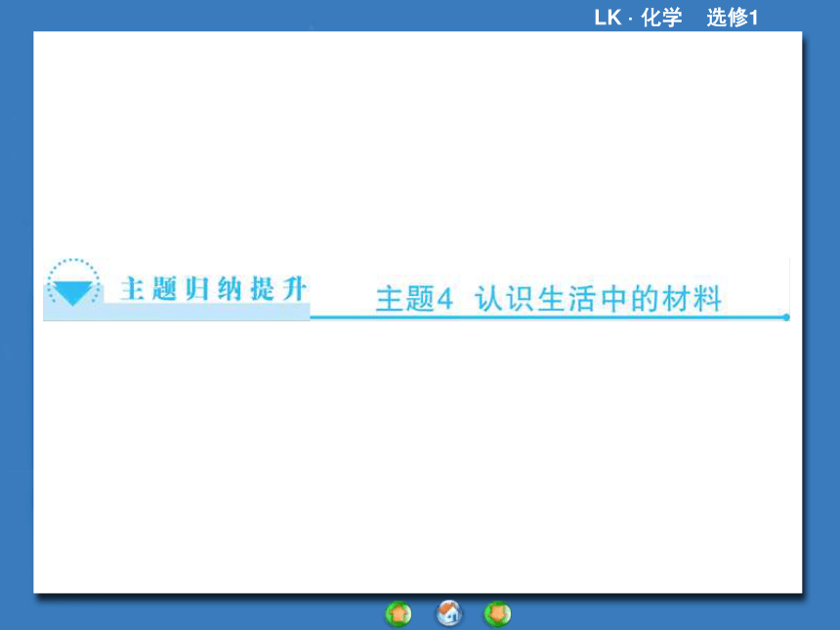Click the blue triangle beside 主题归纳提升
The height and width of the screenshot is (630, 840).
pos(73,292)
